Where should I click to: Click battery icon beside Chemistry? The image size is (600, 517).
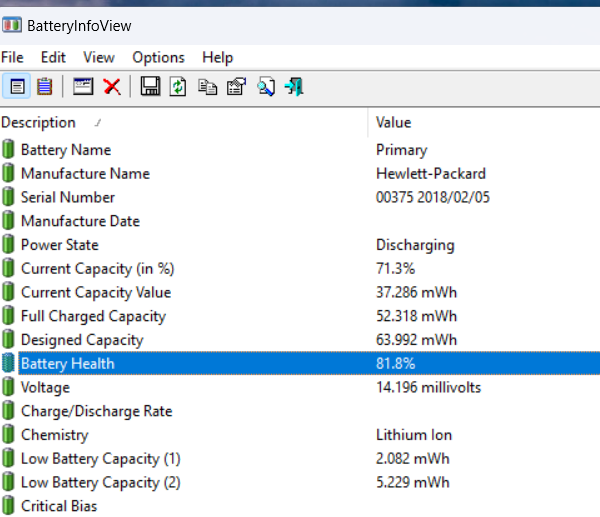pos(8,434)
